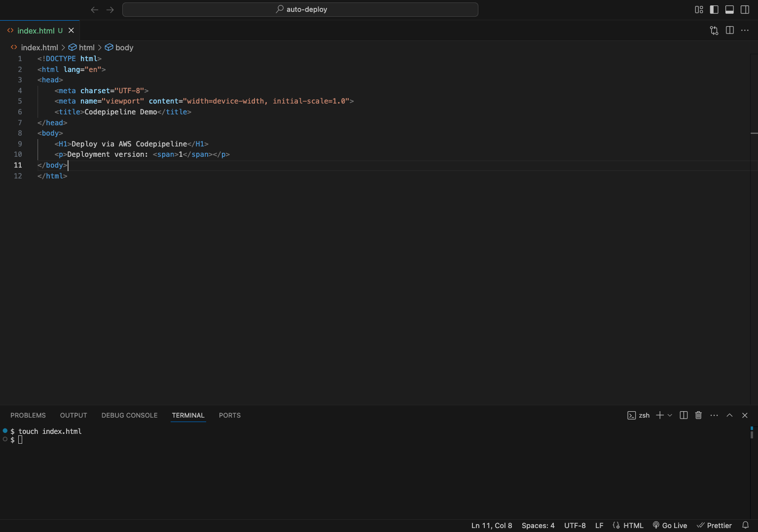Click the 'Deploy via AWS Codepipeline' heading text
This screenshot has width=758, height=532.
(x=129, y=144)
